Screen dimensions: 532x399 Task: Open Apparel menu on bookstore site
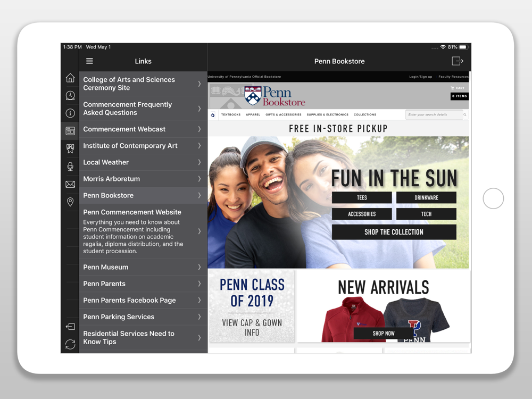[x=253, y=115]
